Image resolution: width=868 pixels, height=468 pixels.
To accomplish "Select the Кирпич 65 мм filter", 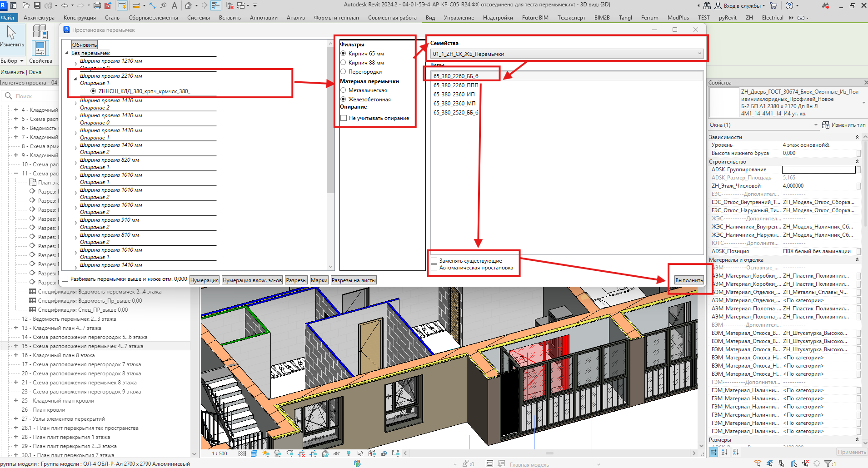I will tap(362, 54).
